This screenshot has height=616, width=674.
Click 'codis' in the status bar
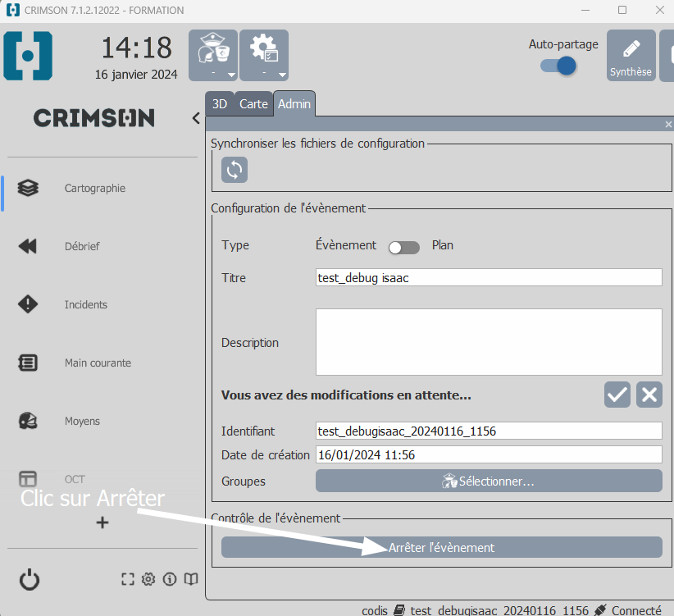point(375,610)
